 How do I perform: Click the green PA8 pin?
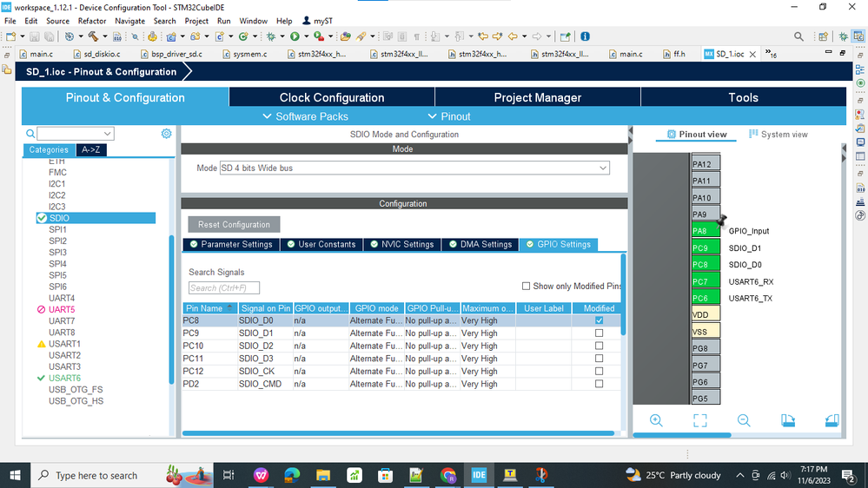tap(706, 231)
